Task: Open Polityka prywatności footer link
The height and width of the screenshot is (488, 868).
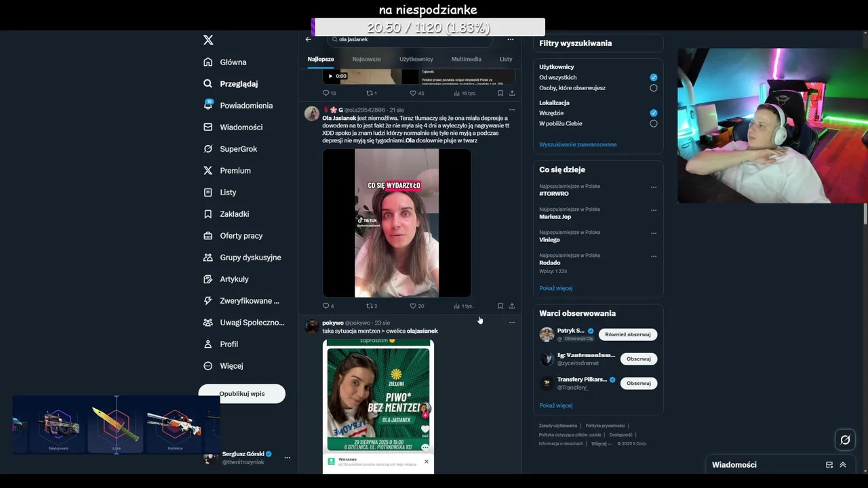Action: click(x=605, y=426)
